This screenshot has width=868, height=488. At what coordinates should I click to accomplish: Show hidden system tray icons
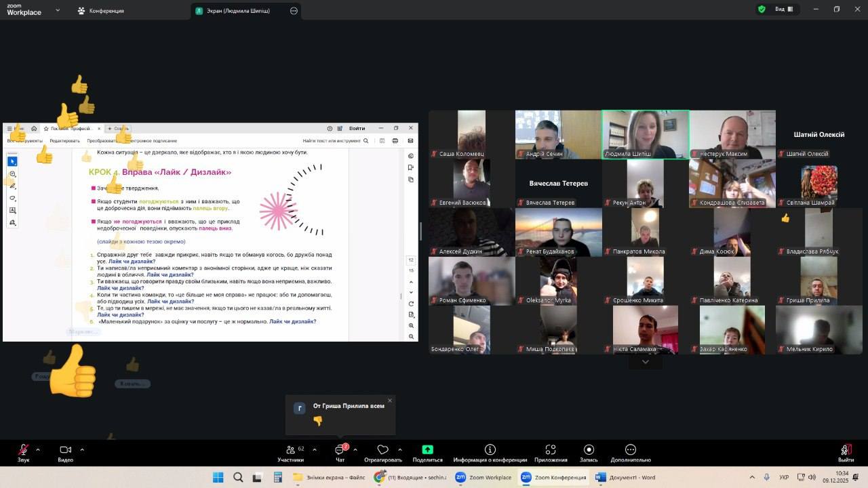(x=751, y=477)
